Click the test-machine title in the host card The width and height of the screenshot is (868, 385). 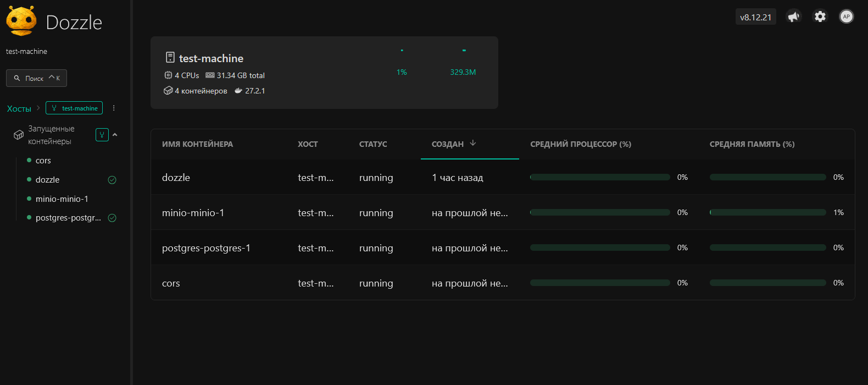[211, 58]
